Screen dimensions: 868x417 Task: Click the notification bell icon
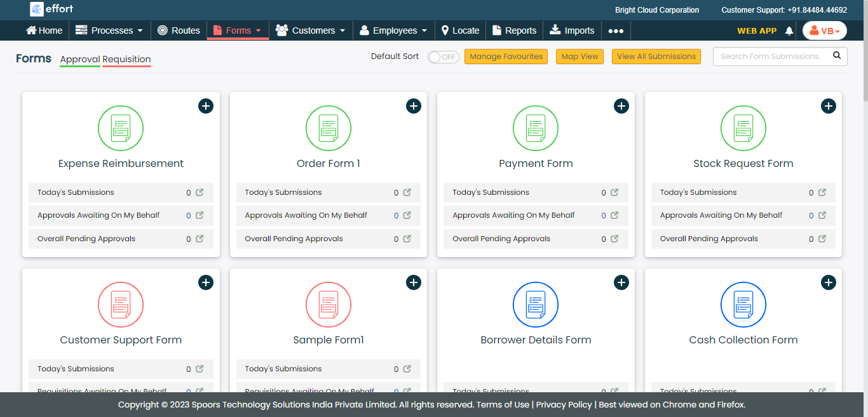789,30
